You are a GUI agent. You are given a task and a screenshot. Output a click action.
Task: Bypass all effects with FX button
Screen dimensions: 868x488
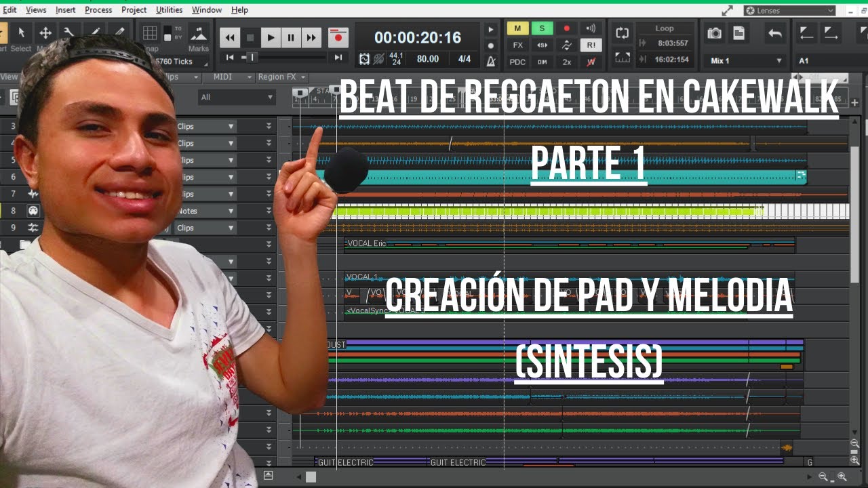point(517,45)
